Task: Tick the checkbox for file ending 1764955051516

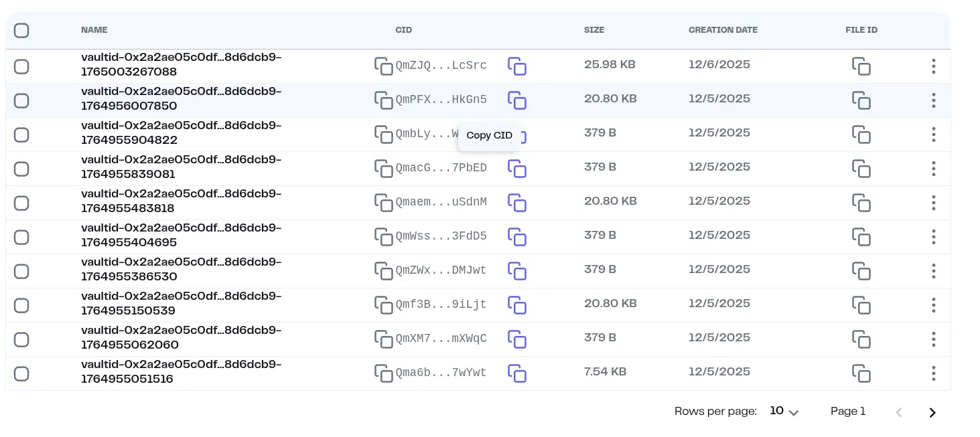Action: pyautogui.click(x=21, y=373)
